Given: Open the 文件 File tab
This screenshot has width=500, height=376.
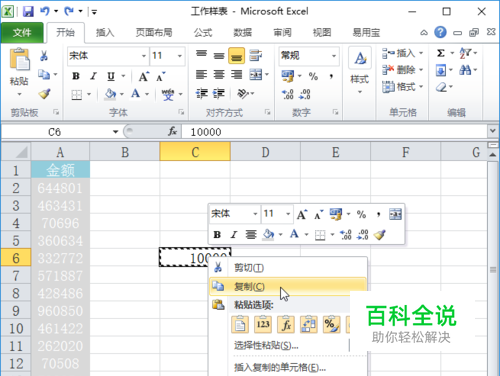Looking at the screenshot, I should point(22,32).
